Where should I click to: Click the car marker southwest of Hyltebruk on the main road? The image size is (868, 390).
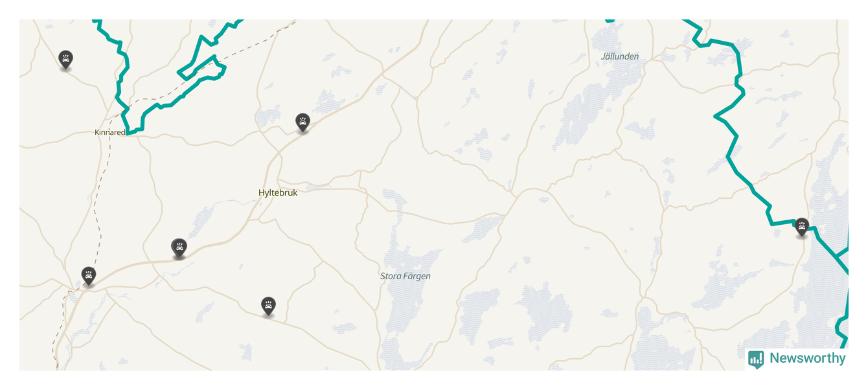(179, 248)
